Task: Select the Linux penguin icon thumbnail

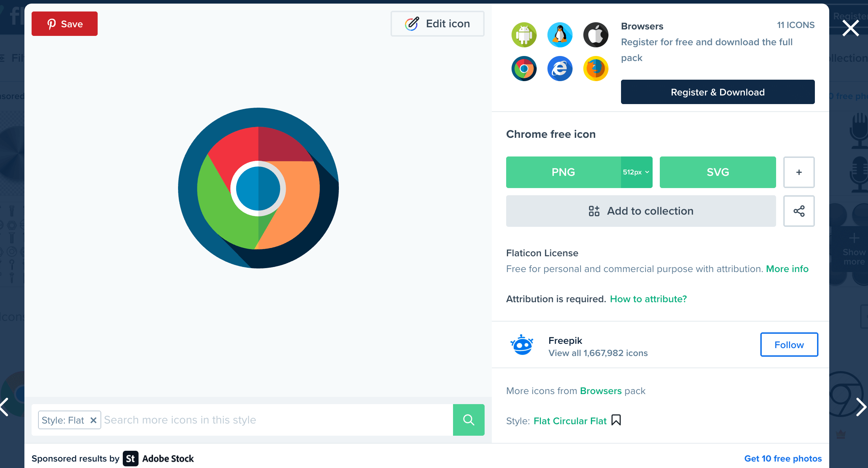Action: 560,35
